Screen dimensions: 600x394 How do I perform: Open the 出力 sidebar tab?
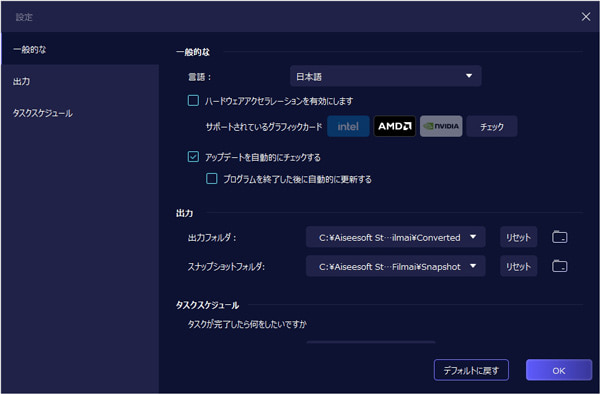tap(80, 81)
